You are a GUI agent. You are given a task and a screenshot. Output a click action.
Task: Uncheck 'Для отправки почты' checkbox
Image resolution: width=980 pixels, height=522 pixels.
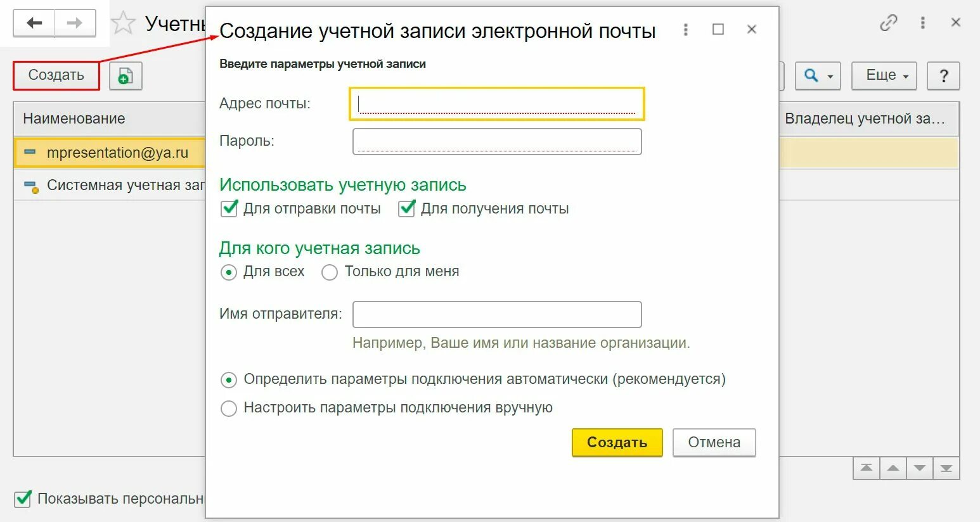pyautogui.click(x=229, y=208)
